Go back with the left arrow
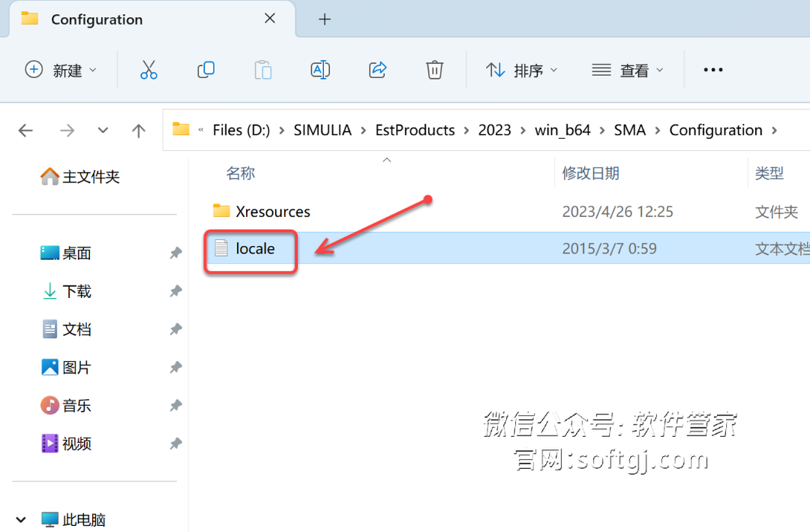 (26, 130)
